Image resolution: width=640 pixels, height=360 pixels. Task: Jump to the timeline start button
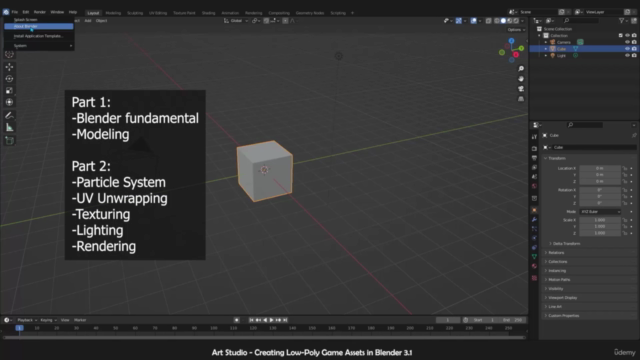[251, 320]
